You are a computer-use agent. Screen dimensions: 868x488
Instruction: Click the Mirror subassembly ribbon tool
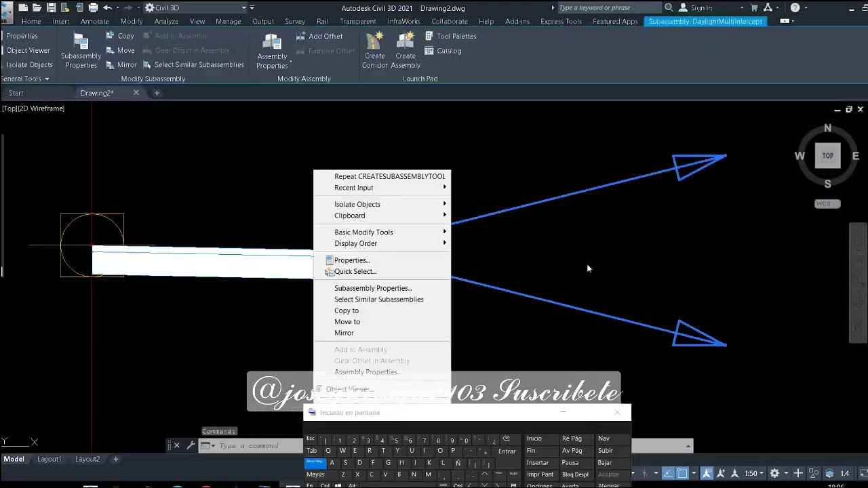point(121,65)
